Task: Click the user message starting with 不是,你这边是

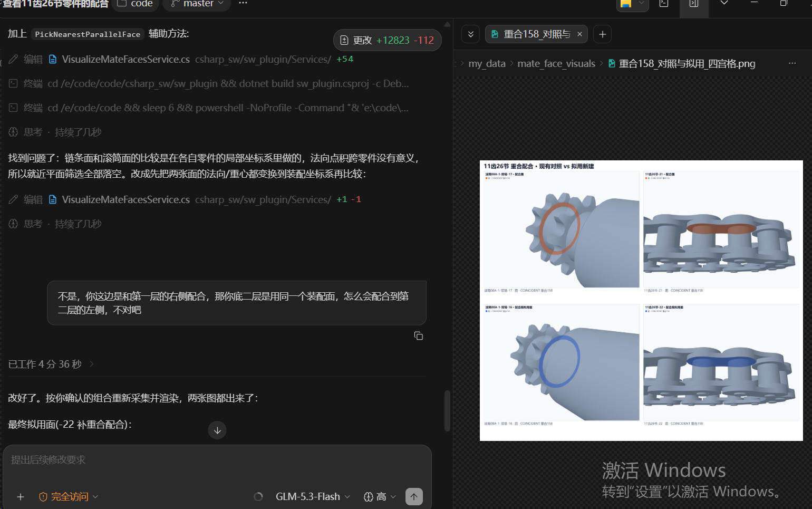Action: 237,303
